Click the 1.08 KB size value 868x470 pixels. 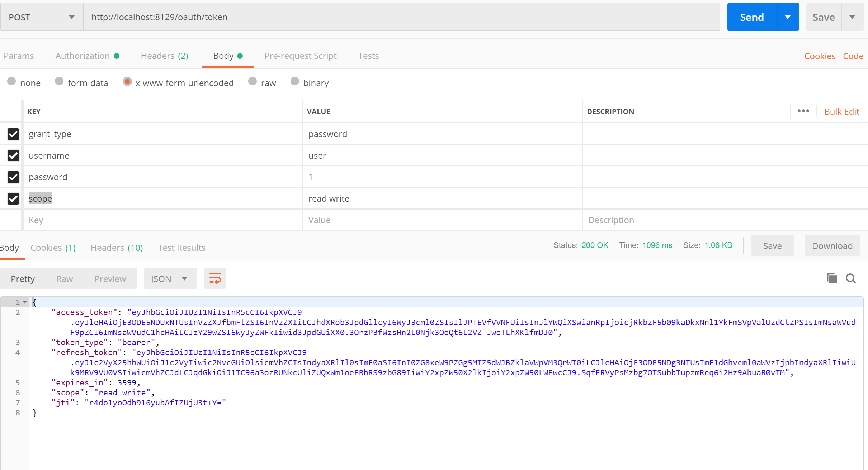[718, 245]
